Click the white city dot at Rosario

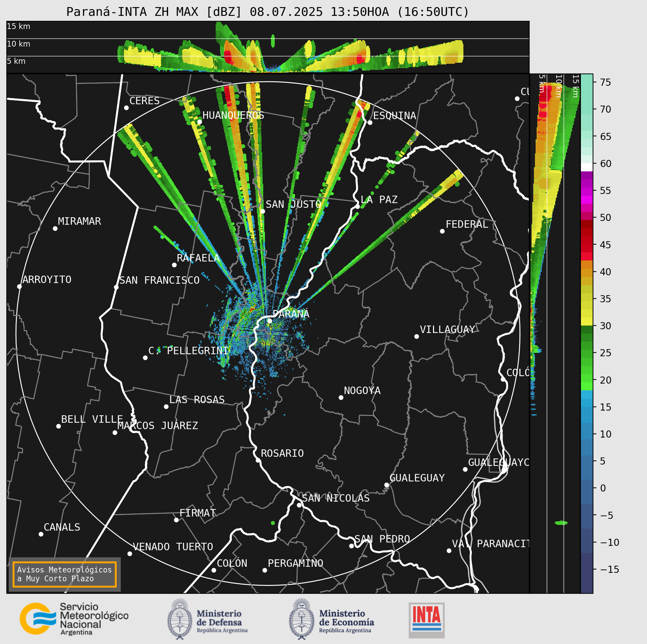[258, 460]
